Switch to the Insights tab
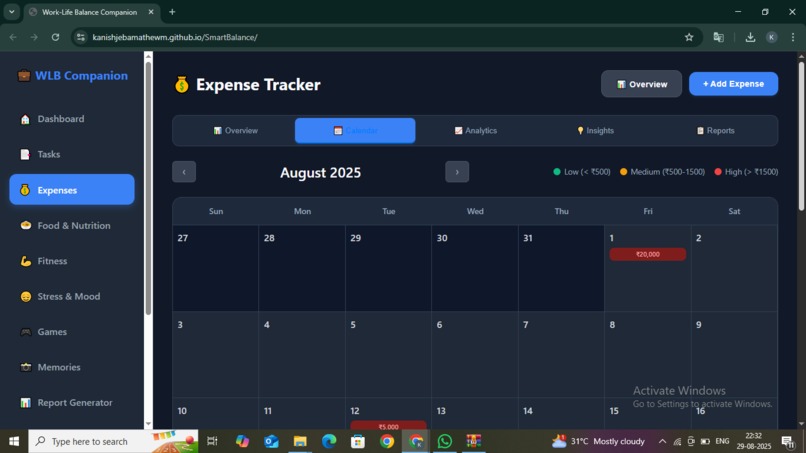 tap(595, 131)
